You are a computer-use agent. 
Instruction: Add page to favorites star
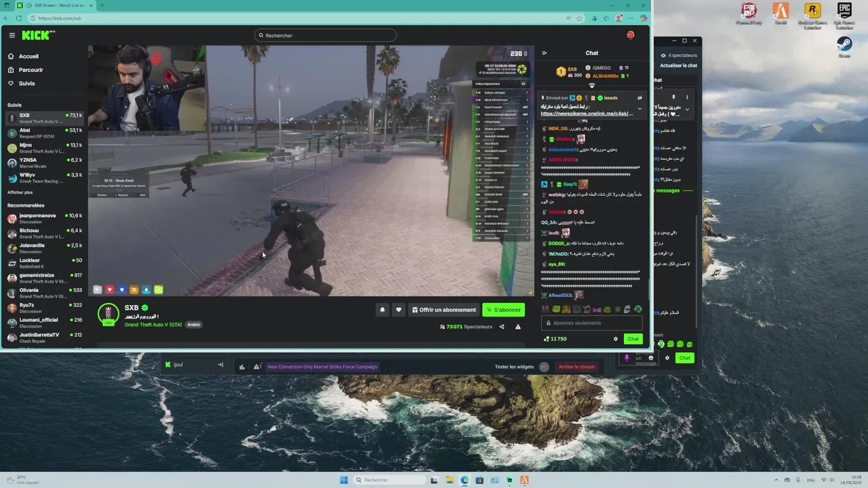click(x=580, y=18)
